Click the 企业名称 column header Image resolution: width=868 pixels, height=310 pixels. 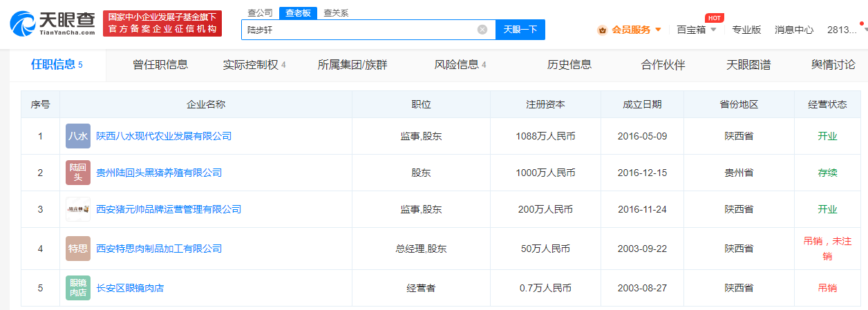tap(206, 104)
